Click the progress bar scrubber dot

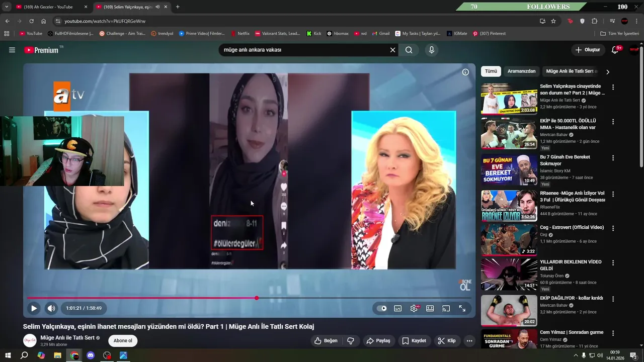[257, 298]
